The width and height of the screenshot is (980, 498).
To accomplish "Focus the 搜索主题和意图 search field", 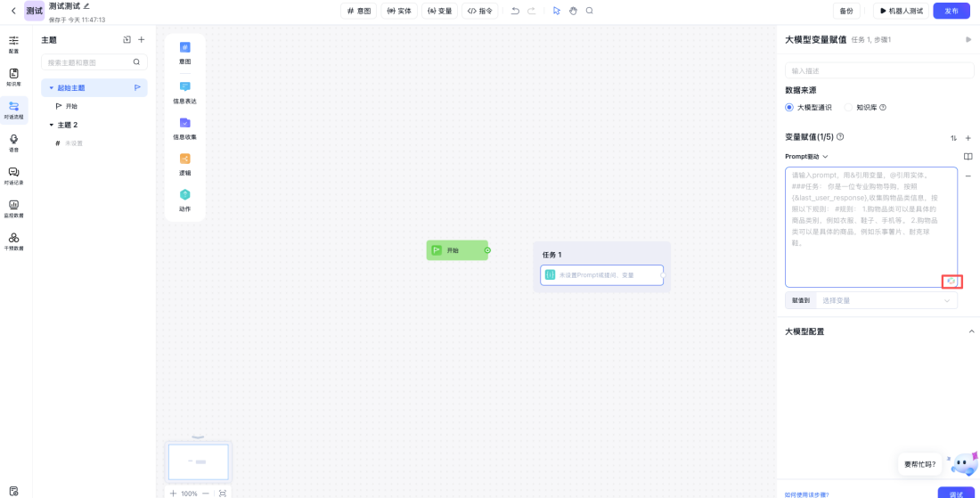I will click(x=94, y=61).
